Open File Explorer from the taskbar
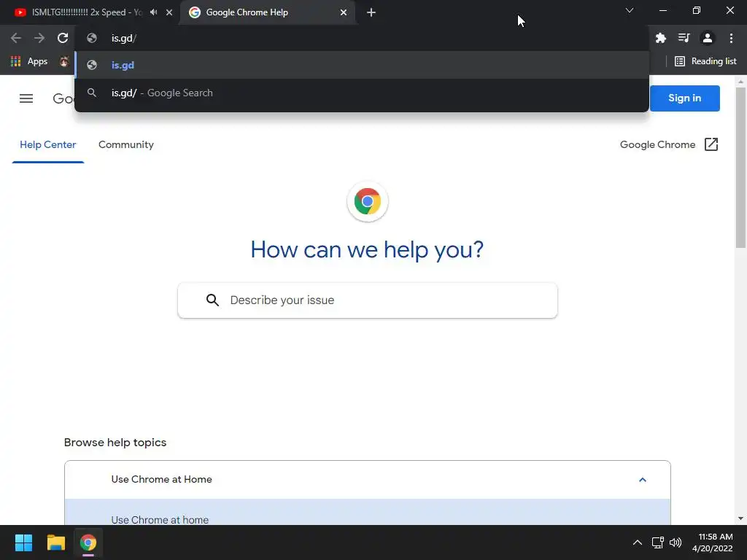 55,542
